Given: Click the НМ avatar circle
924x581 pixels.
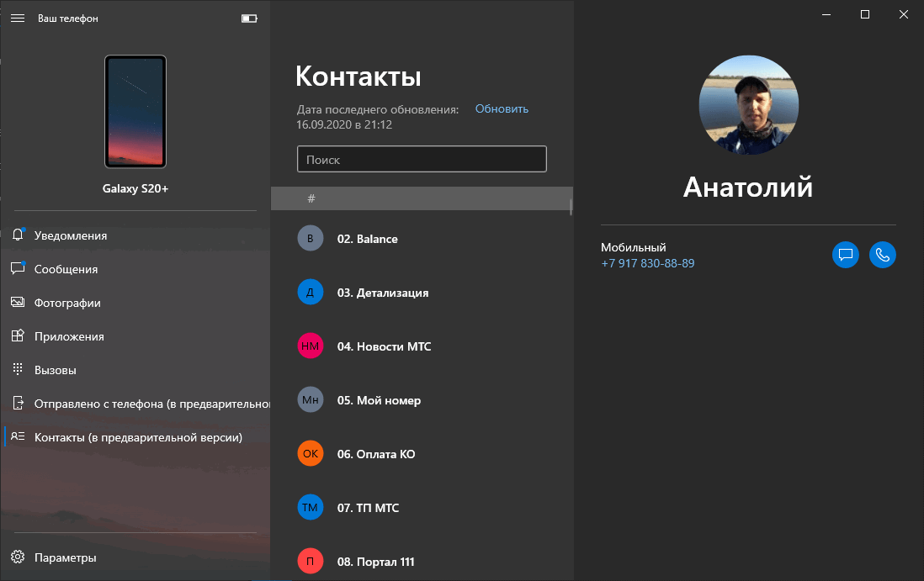Looking at the screenshot, I should pos(311,346).
